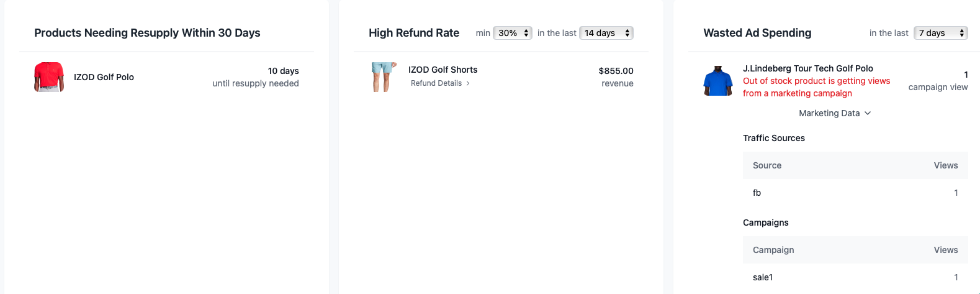Viewport: 980px width, 294px height.
Task: Click the Marketing Data chevron arrow
Action: coord(868,113)
